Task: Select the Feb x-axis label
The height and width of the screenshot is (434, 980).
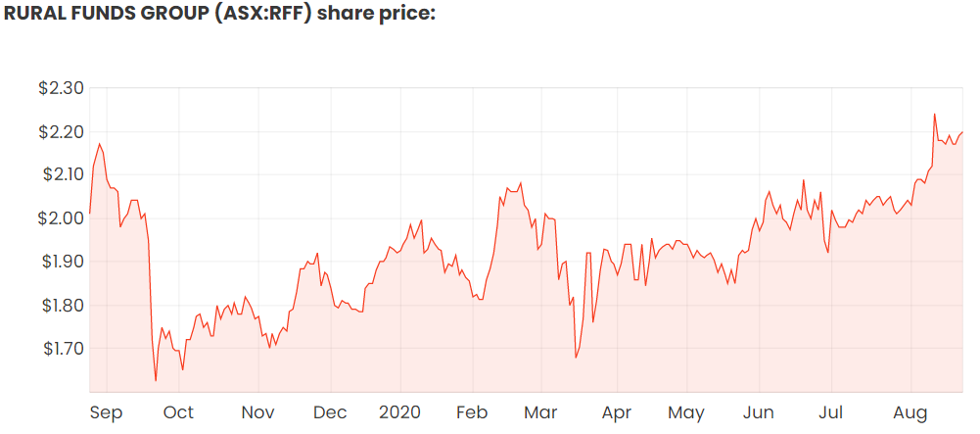Action: [x=472, y=412]
